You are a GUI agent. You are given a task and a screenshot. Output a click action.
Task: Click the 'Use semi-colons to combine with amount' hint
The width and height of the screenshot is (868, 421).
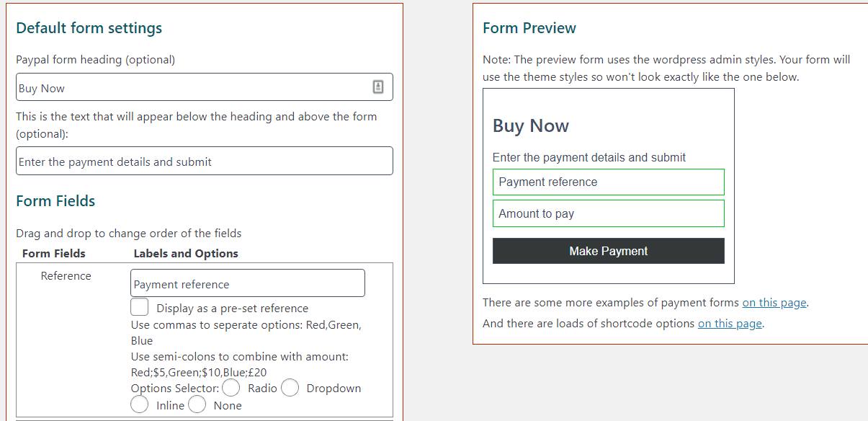click(x=240, y=365)
